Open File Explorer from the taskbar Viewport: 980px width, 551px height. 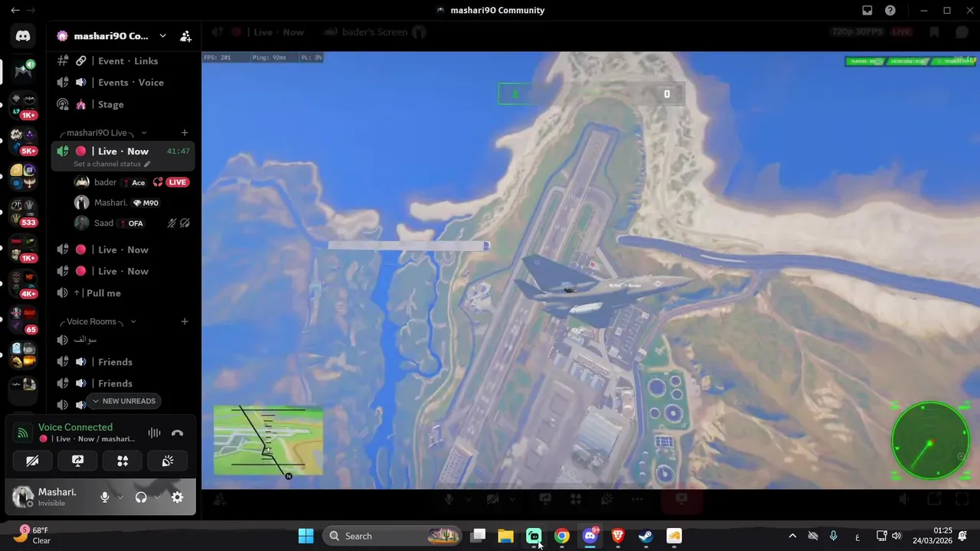click(505, 536)
